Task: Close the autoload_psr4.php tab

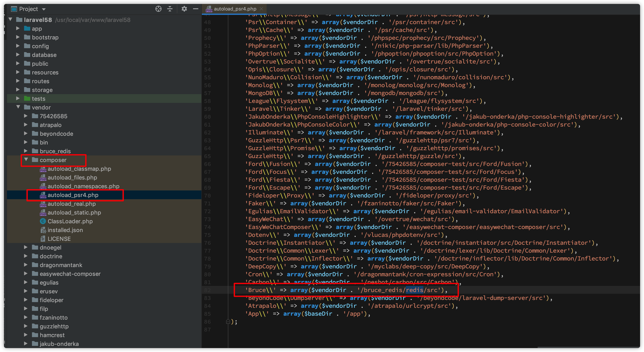Action: (x=262, y=9)
